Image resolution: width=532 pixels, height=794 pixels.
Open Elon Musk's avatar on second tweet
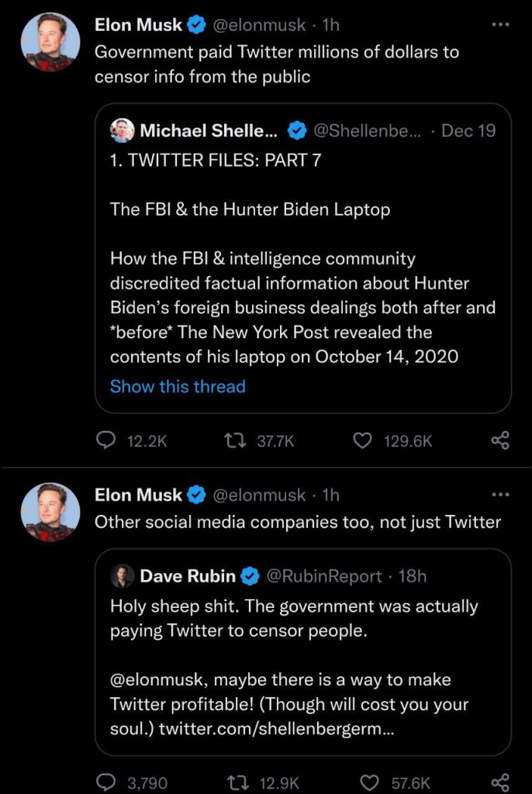click(50, 512)
